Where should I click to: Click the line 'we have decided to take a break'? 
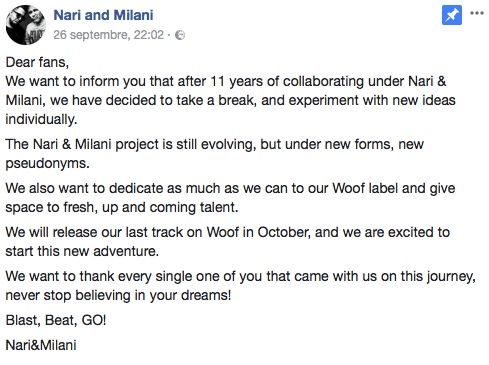[x=230, y=100]
